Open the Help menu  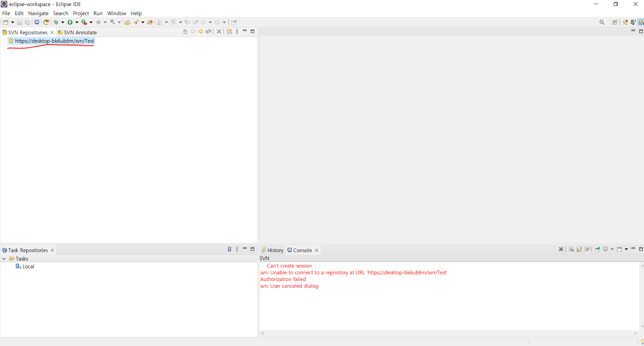[136, 13]
